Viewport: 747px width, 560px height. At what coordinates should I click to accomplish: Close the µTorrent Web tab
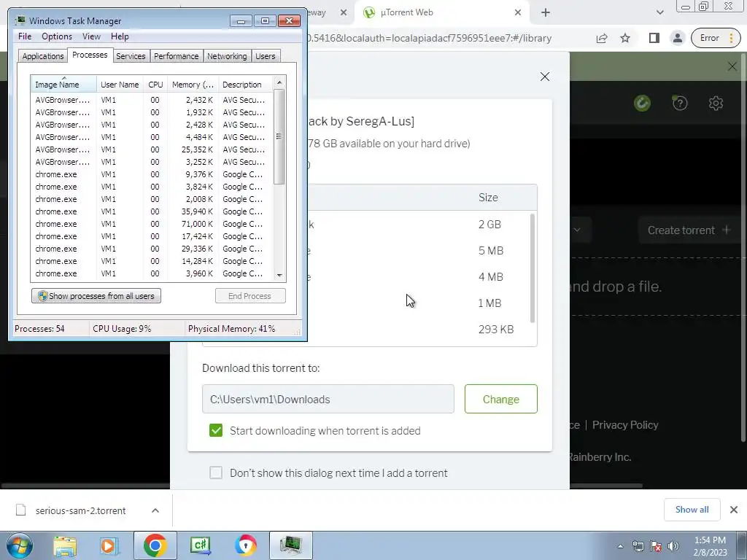(x=518, y=13)
